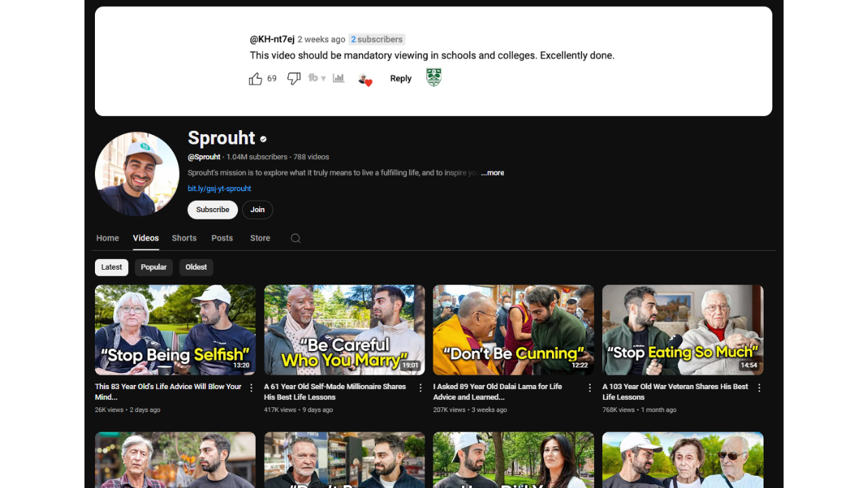Open the Sprouht channel avatar
This screenshot has height=488, width=868.
click(x=137, y=174)
